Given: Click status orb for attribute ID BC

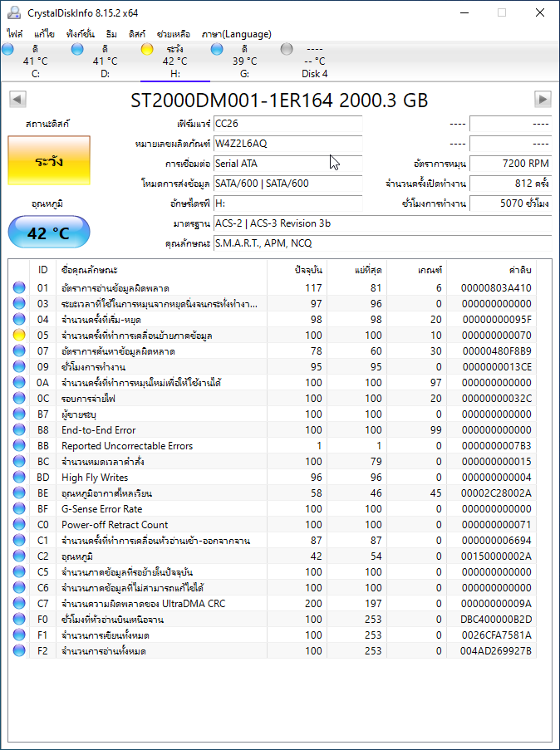Looking at the screenshot, I should [x=19, y=462].
